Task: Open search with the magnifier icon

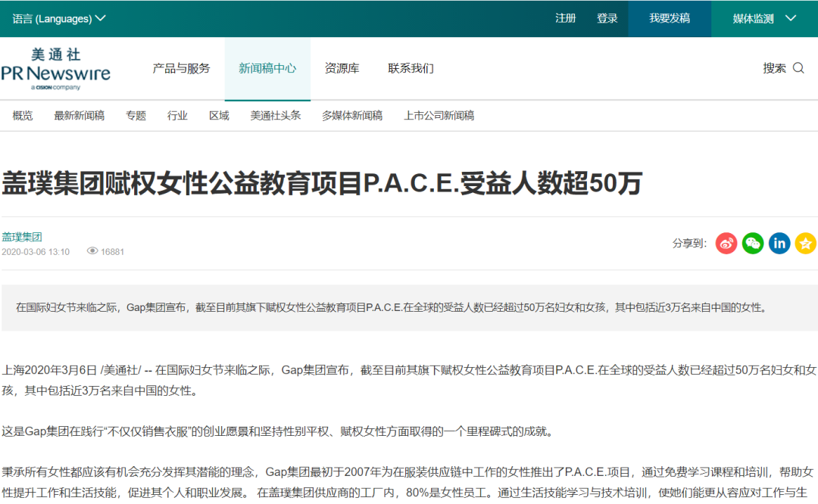Action: [x=798, y=67]
